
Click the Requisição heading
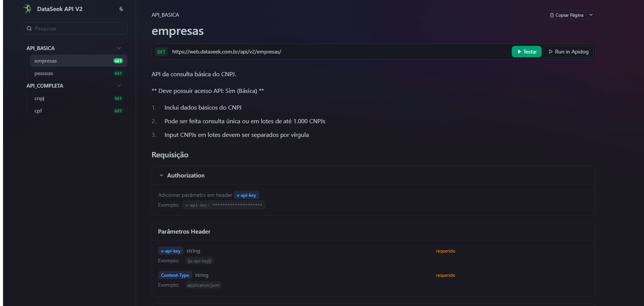pyautogui.click(x=170, y=155)
